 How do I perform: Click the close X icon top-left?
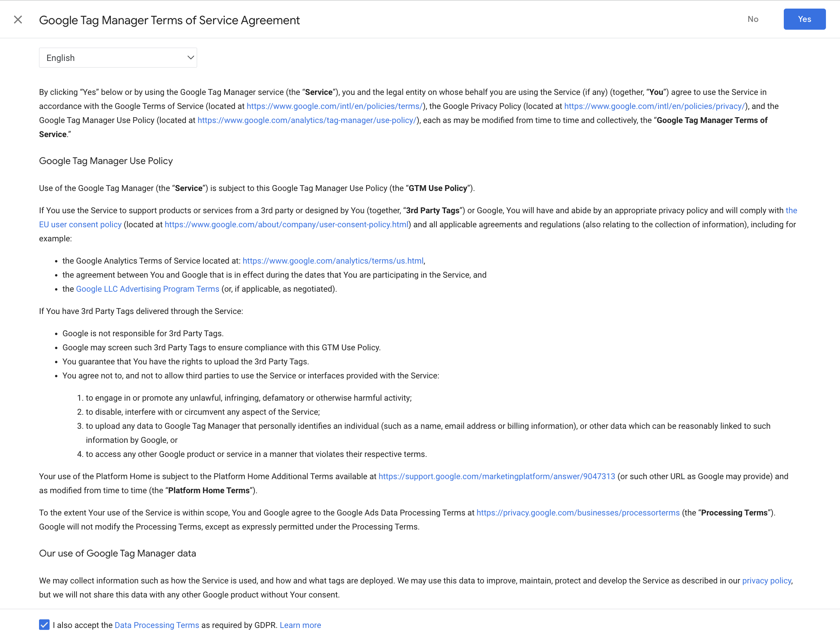[x=18, y=20]
